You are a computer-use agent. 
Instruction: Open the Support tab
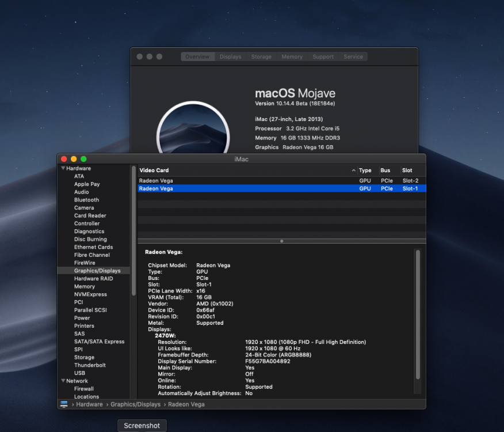coord(323,56)
